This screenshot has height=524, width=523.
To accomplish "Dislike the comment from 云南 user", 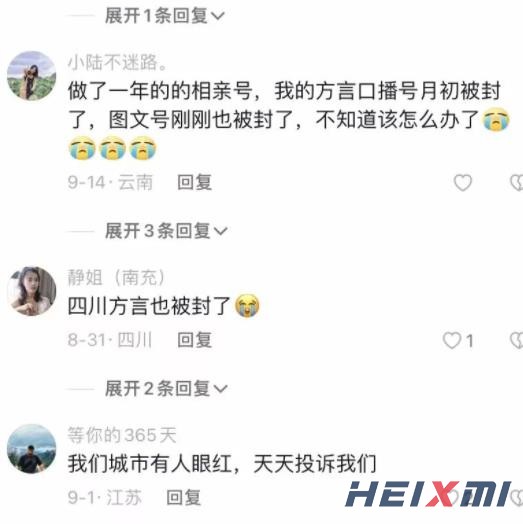I will (x=517, y=183).
